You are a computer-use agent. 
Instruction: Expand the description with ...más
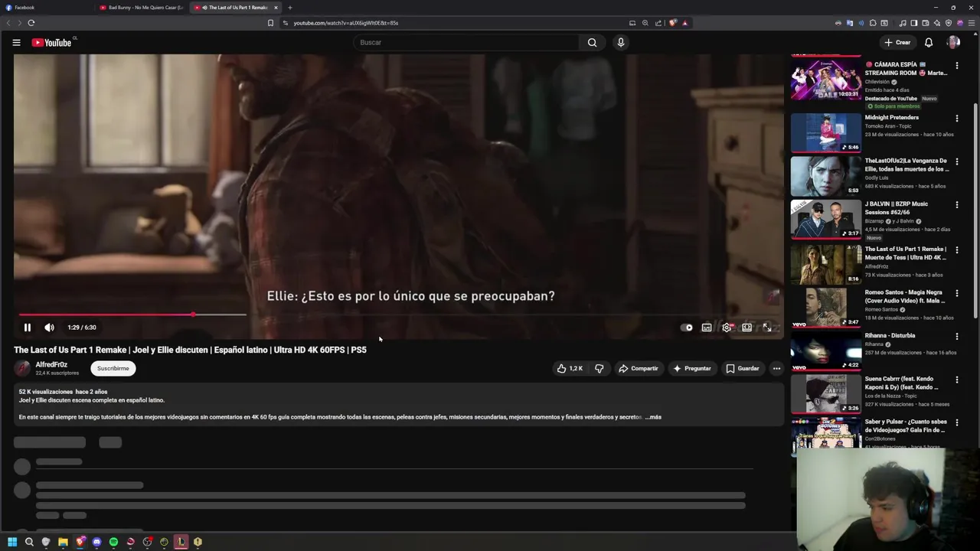tap(653, 417)
